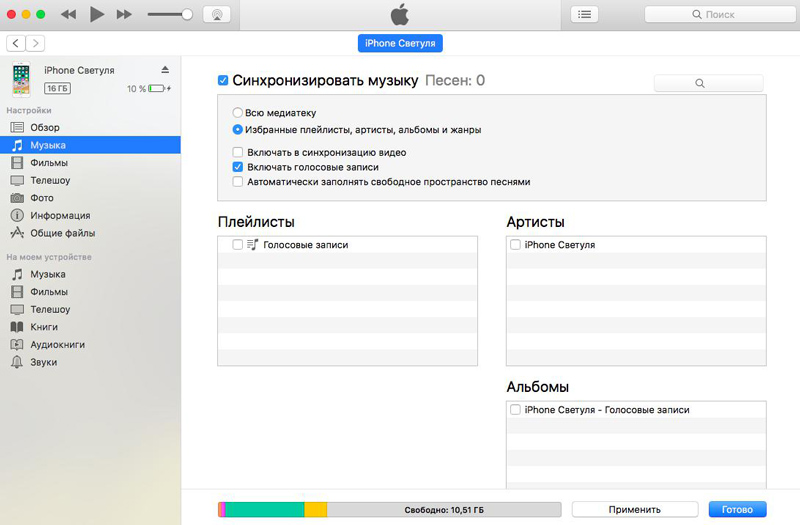Screen dimensions: 800x525
Task: Check the Голосовые записи playlist
Action: 237,245
